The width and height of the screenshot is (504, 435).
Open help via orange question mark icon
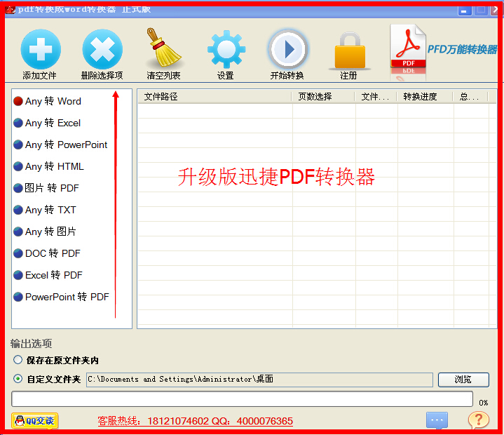[x=479, y=420]
